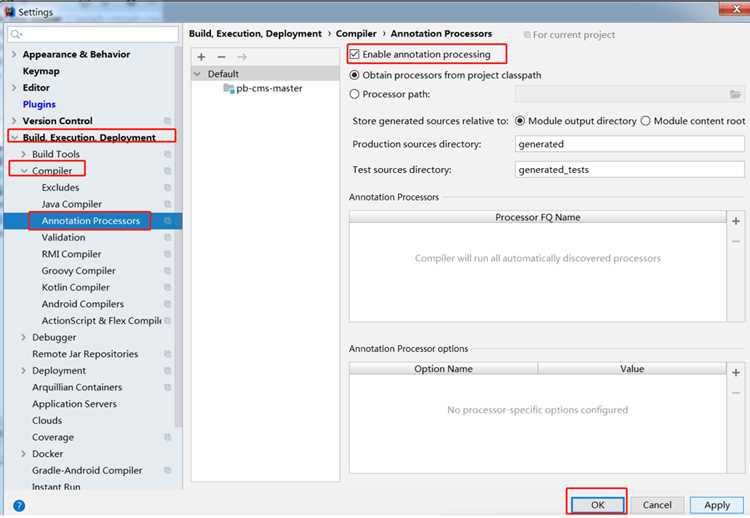
Task: Click the settings search field
Action: [x=93, y=34]
